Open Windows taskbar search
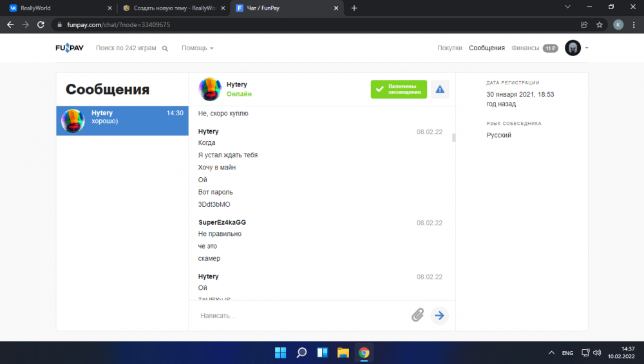The width and height of the screenshot is (644, 364). [301, 352]
